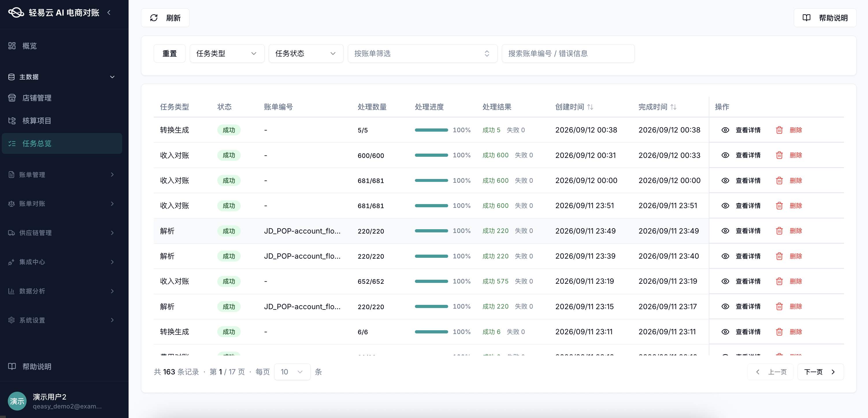Click the eye icon in the 2026/09/11 23:51 row

point(725,206)
